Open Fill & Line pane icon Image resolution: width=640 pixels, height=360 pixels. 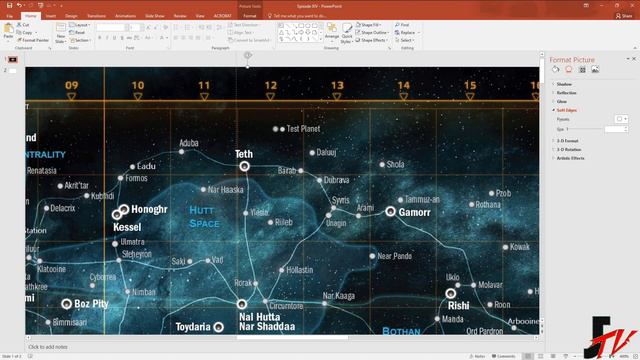point(556,69)
